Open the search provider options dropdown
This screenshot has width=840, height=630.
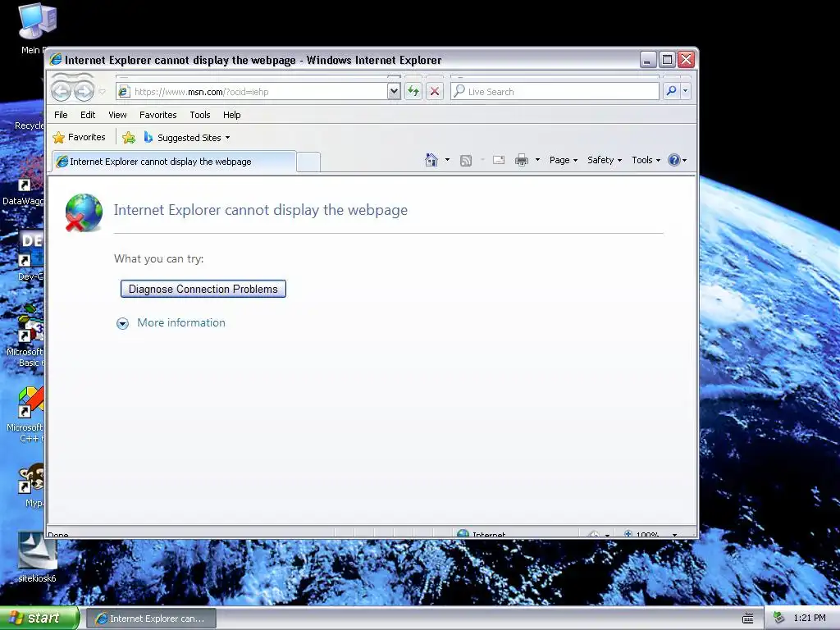pos(685,91)
